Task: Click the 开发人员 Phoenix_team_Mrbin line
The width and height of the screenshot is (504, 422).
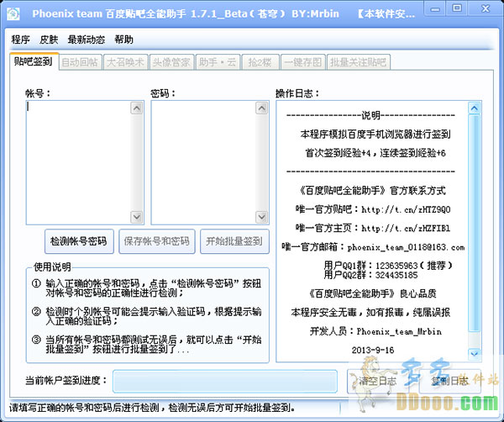Action: click(375, 331)
